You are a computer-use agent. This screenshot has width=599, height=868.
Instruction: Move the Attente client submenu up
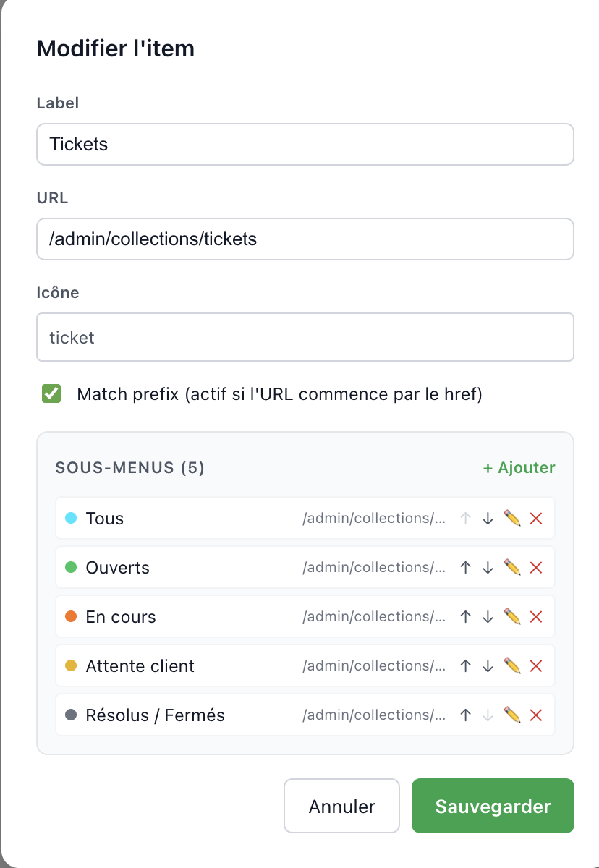pyautogui.click(x=466, y=665)
